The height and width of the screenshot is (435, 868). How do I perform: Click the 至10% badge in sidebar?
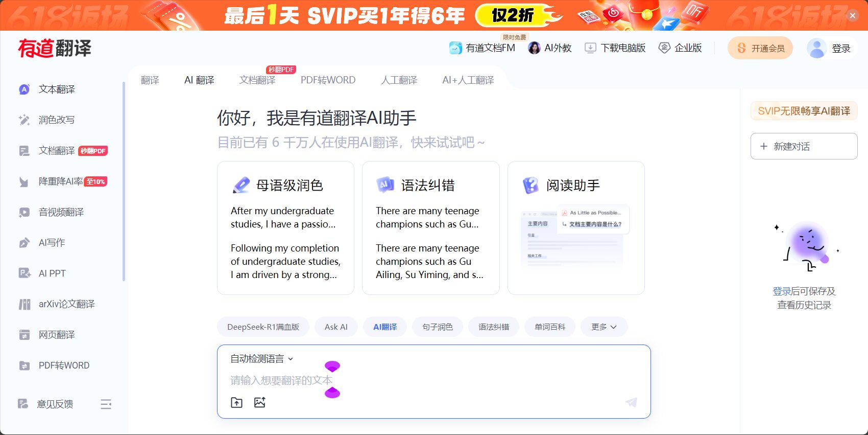click(95, 181)
